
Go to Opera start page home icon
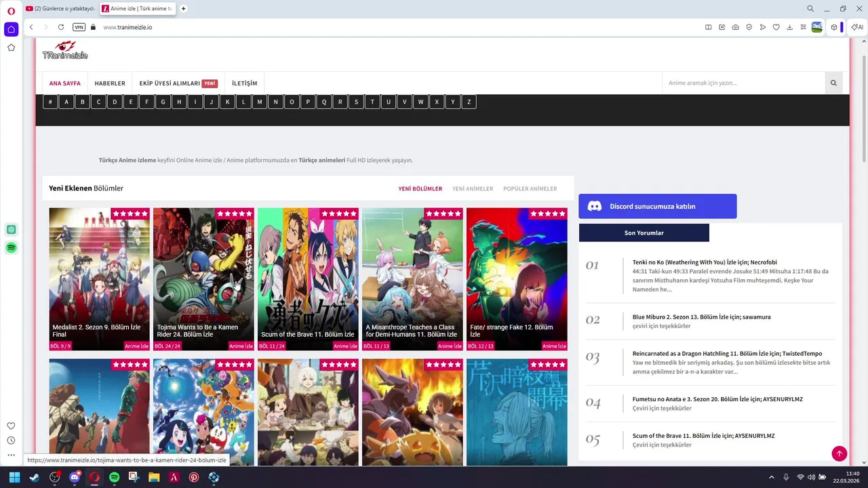click(x=11, y=29)
